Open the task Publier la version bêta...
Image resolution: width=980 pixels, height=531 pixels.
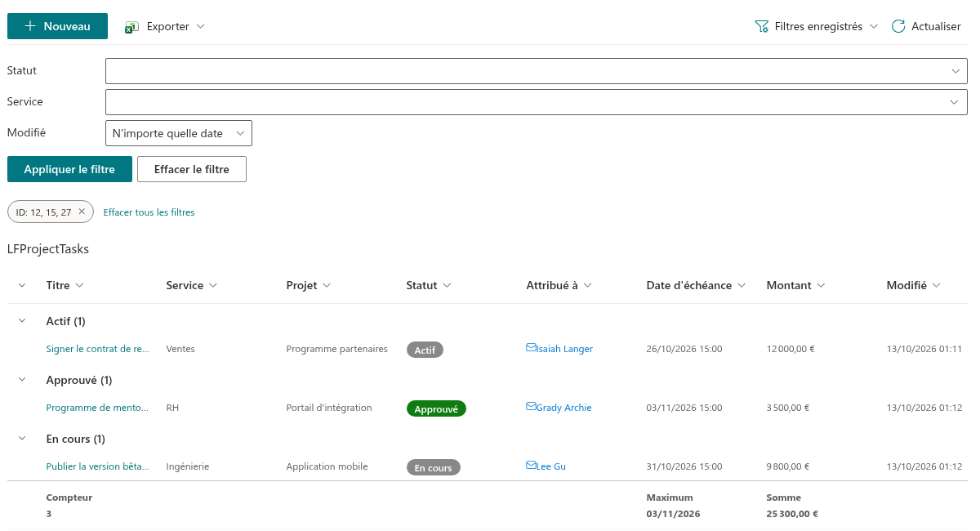98,466
